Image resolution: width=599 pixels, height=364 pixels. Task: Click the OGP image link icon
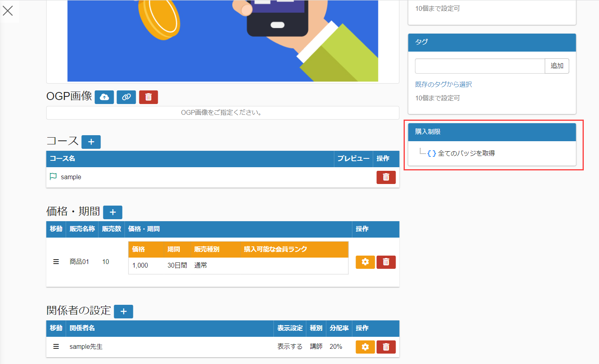[126, 97]
